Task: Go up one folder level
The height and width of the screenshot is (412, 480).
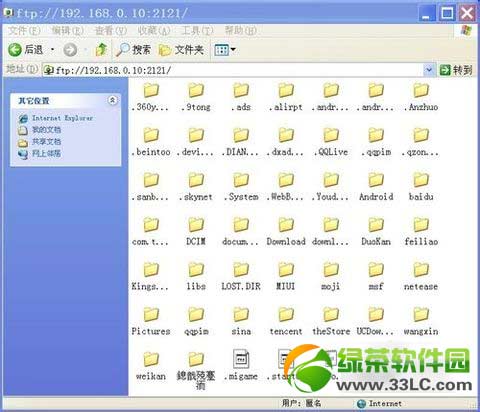Action: tap(101, 50)
